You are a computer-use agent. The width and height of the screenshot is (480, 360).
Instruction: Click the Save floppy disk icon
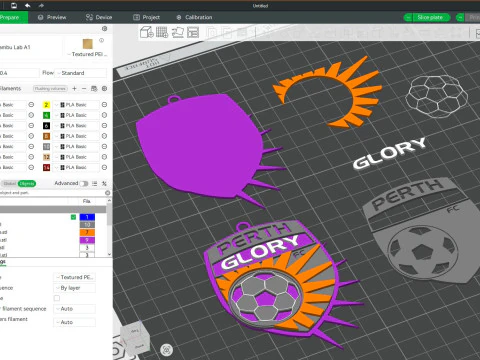14,5
